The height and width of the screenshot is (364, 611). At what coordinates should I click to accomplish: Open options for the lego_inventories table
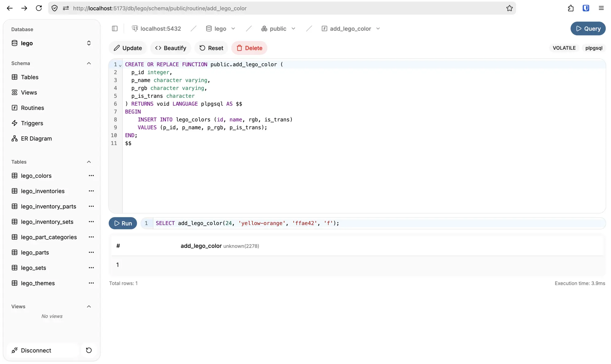coord(91,191)
